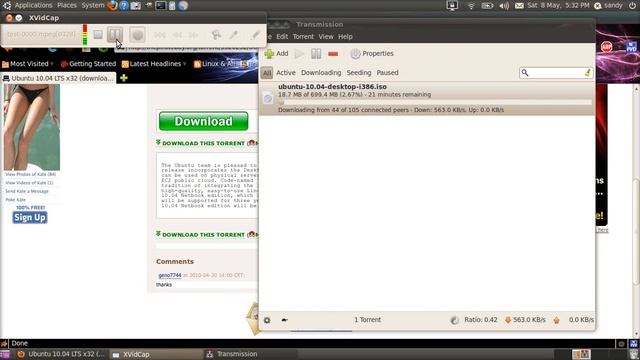
Task: Click the Wi-Fi network indicator
Action: tap(471, 5)
